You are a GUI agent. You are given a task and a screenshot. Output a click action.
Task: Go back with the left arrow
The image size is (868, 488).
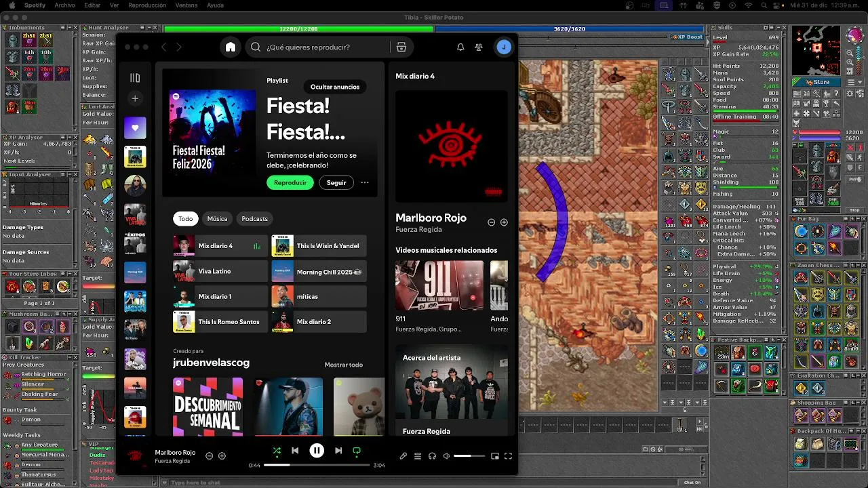163,47
